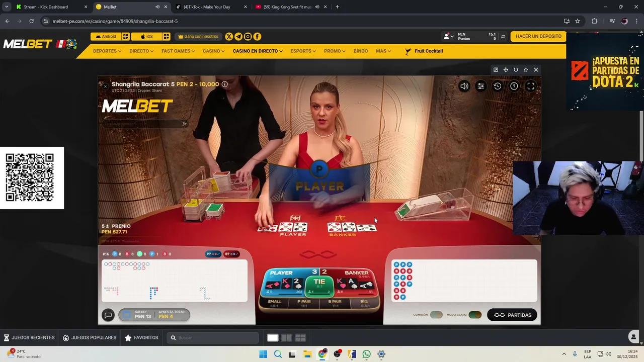Open the user account dropdown

point(448,37)
